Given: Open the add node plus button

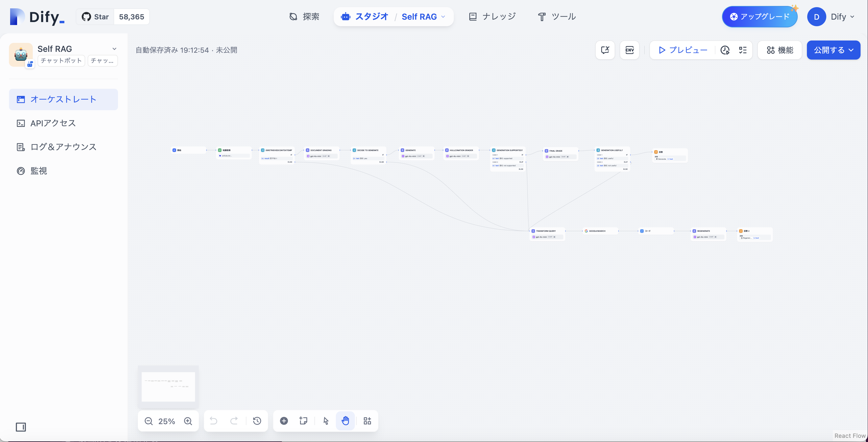Looking at the screenshot, I should tap(284, 421).
